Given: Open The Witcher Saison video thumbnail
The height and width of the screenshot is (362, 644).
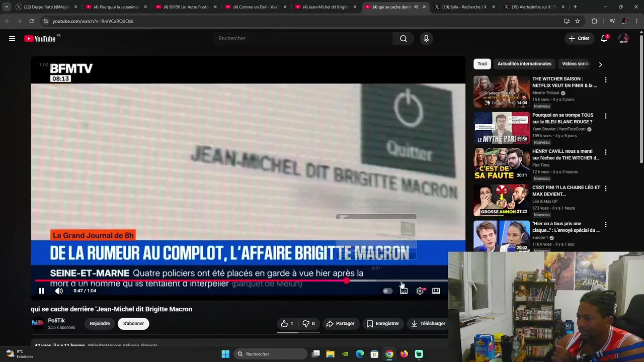Looking at the screenshot, I should coord(502,92).
